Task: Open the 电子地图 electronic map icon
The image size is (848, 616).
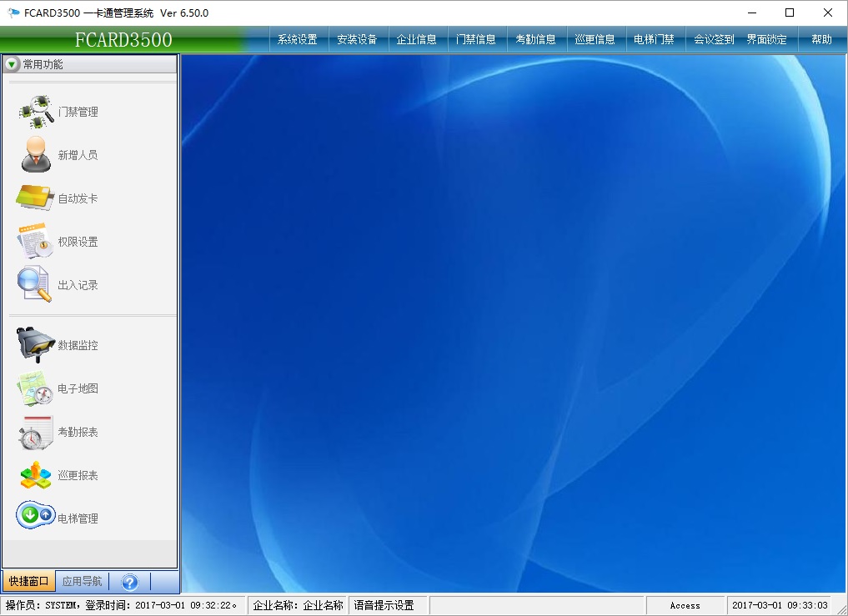Action: (x=35, y=388)
